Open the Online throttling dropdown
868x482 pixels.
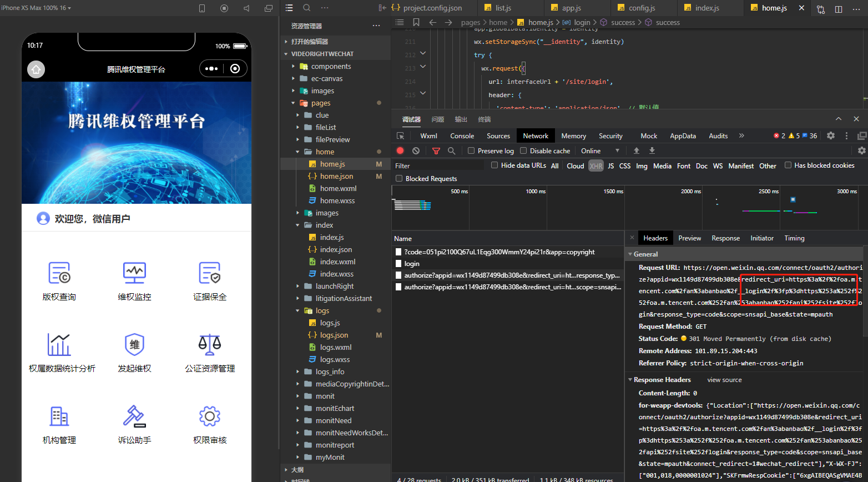[x=600, y=150]
